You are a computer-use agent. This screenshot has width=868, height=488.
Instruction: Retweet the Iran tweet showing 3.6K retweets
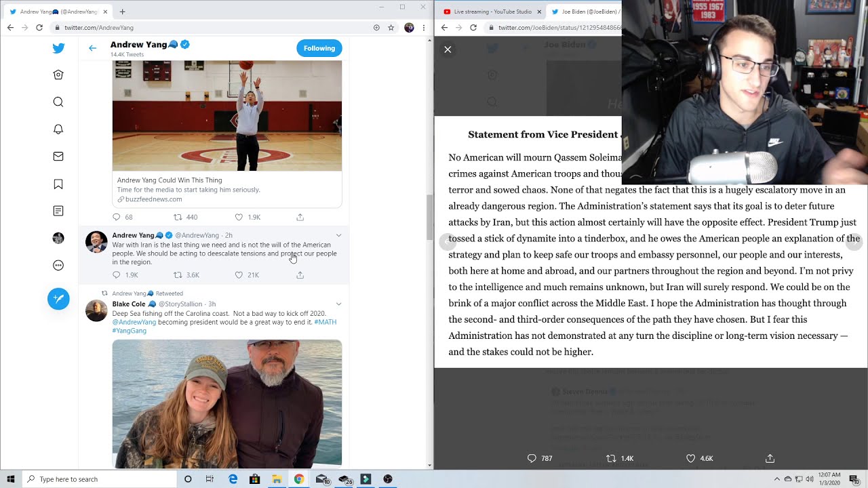(178, 275)
